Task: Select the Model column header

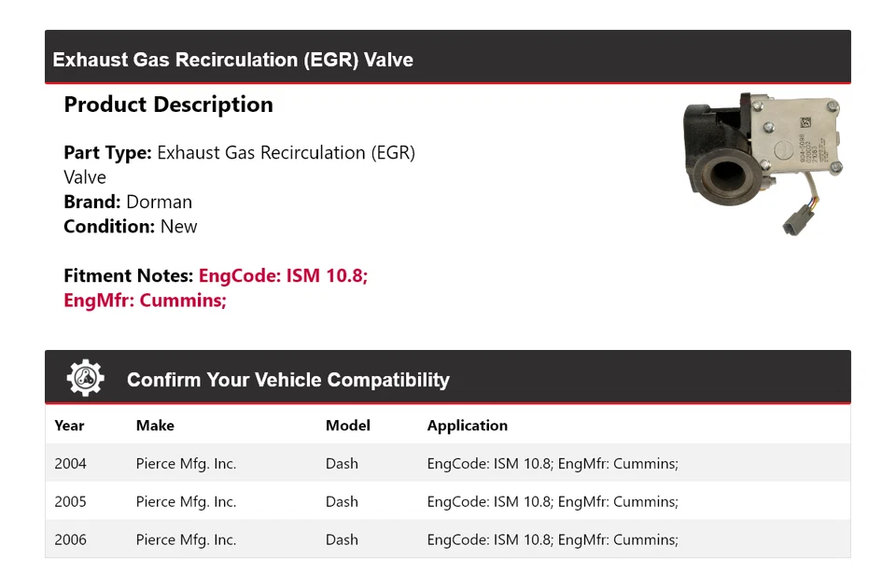Action: (347, 426)
